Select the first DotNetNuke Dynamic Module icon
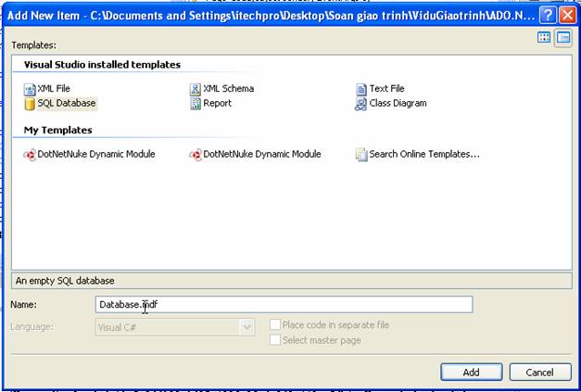This screenshot has height=392, width=581. point(30,155)
